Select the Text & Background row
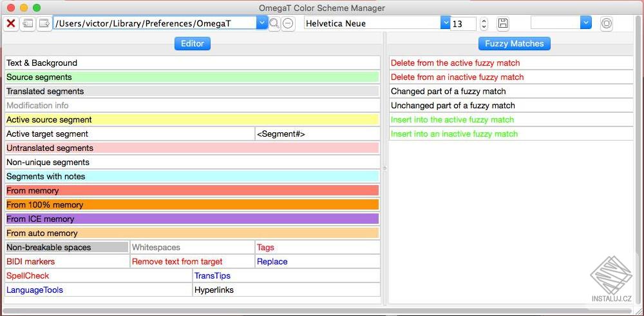The height and width of the screenshot is (316, 644). coord(192,63)
